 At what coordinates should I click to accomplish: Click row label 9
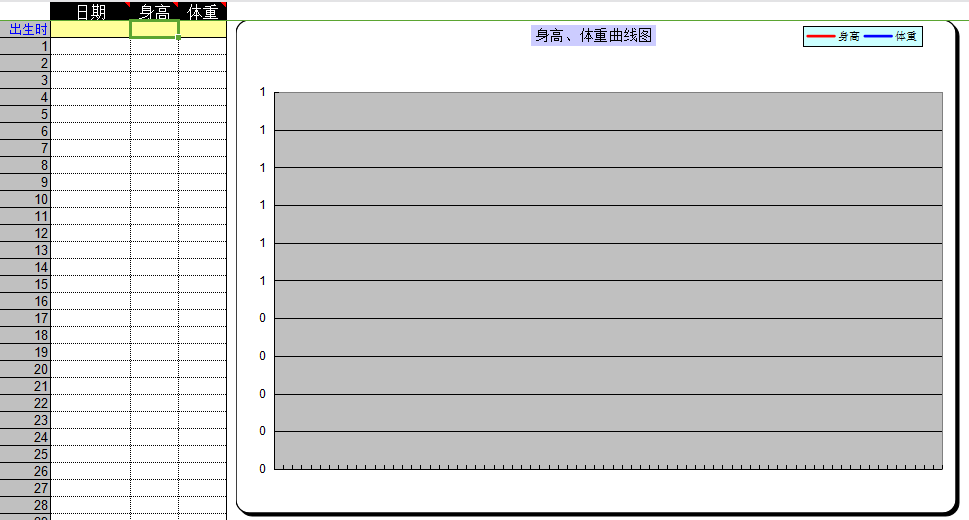point(25,182)
